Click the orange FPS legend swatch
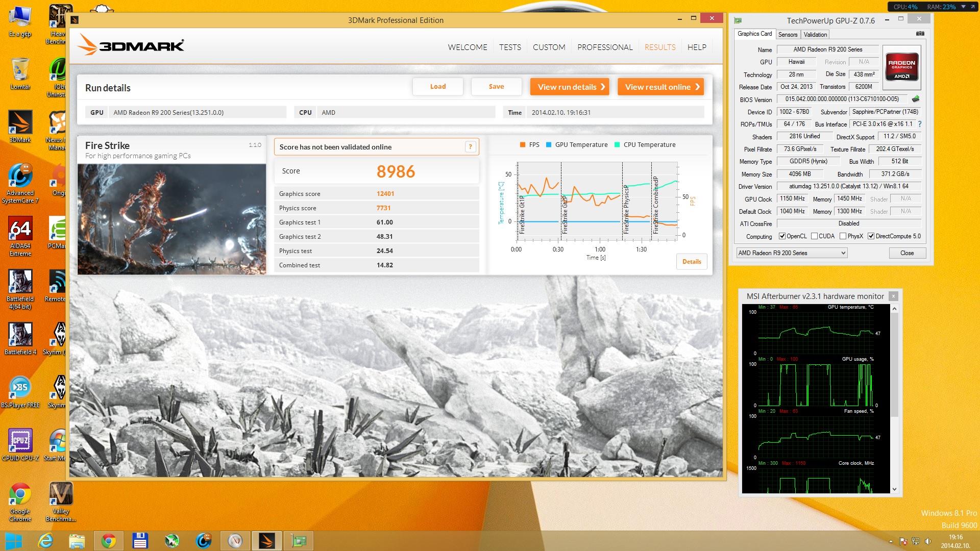980x551 pixels. (523, 145)
